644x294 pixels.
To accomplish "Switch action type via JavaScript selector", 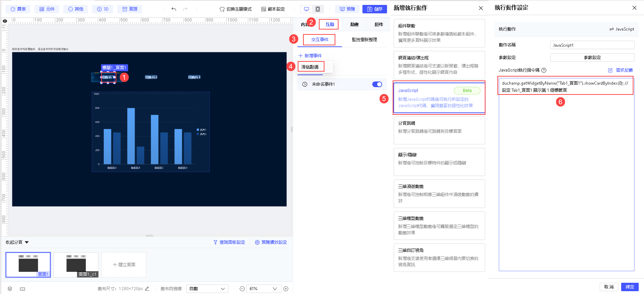I will (x=622, y=29).
